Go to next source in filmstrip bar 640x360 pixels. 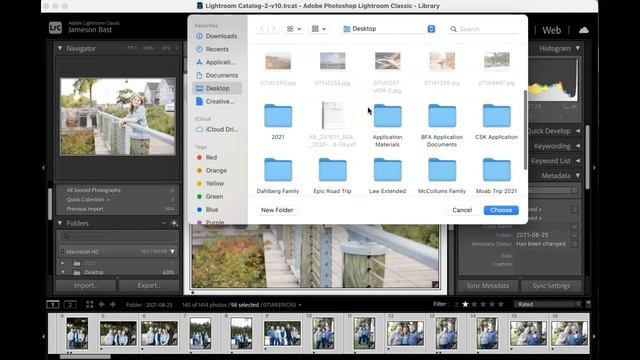point(113,304)
